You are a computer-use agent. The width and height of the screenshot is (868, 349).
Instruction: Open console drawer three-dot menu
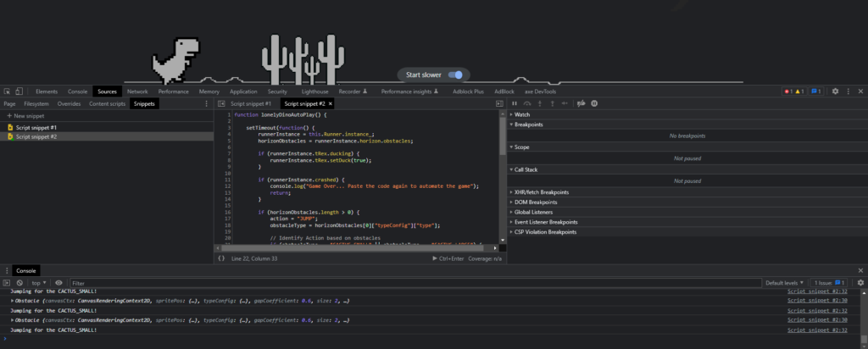[7, 270]
